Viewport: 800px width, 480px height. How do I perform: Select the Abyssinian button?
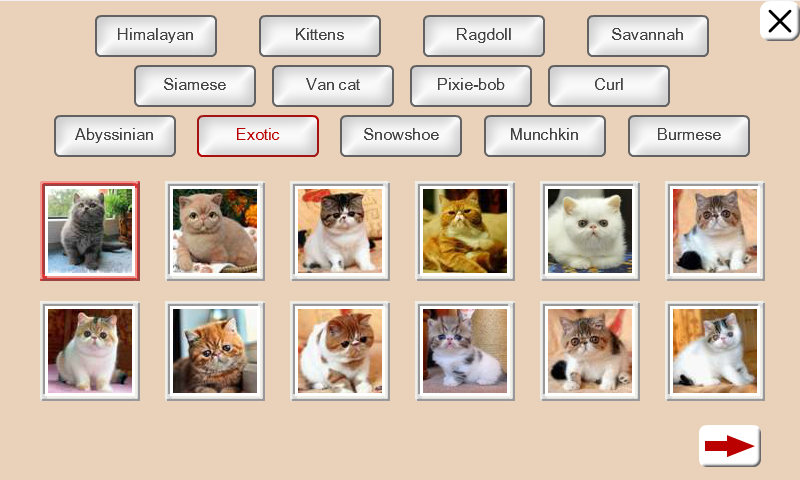click(x=115, y=135)
